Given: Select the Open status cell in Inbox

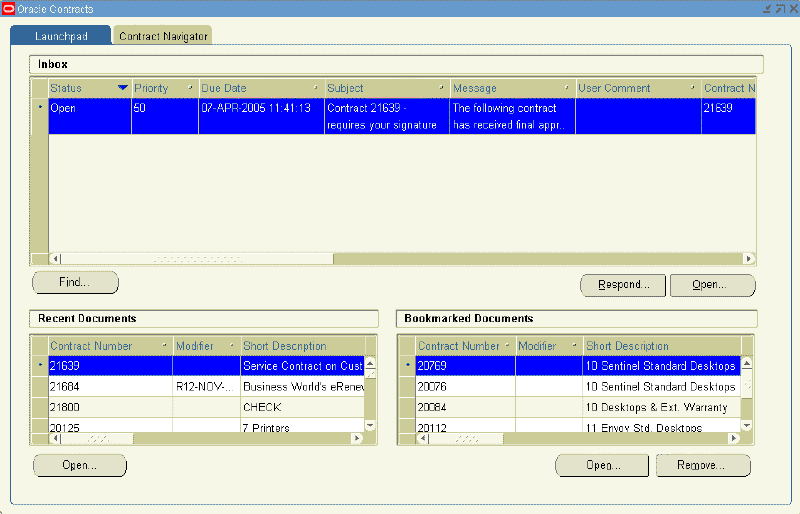Looking at the screenshot, I should 90,116.
